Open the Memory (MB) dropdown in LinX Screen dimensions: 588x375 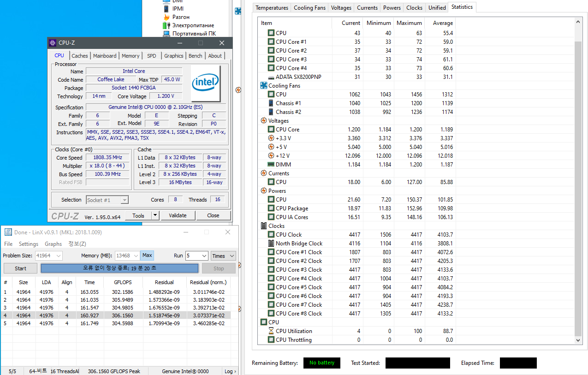(136, 256)
